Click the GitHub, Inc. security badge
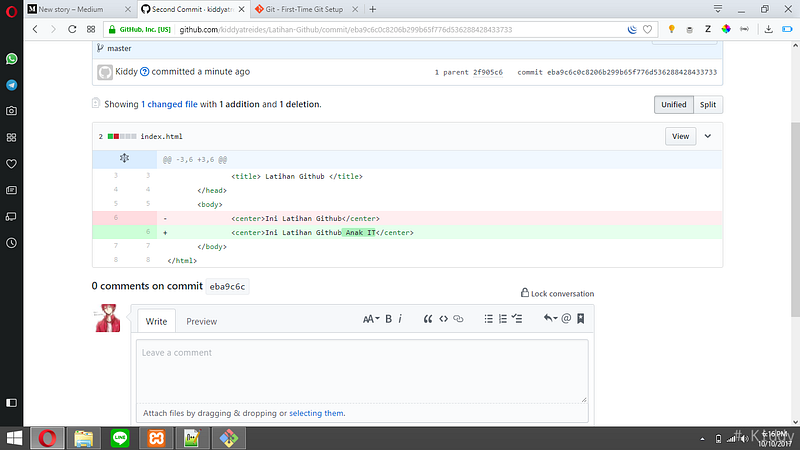Screen dimensions: 800x450 [140, 30]
